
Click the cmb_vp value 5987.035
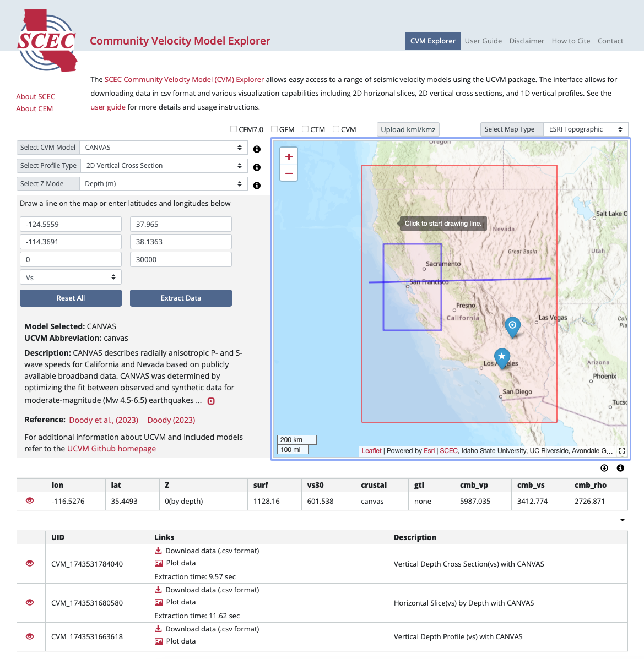click(x=475, y=501)
